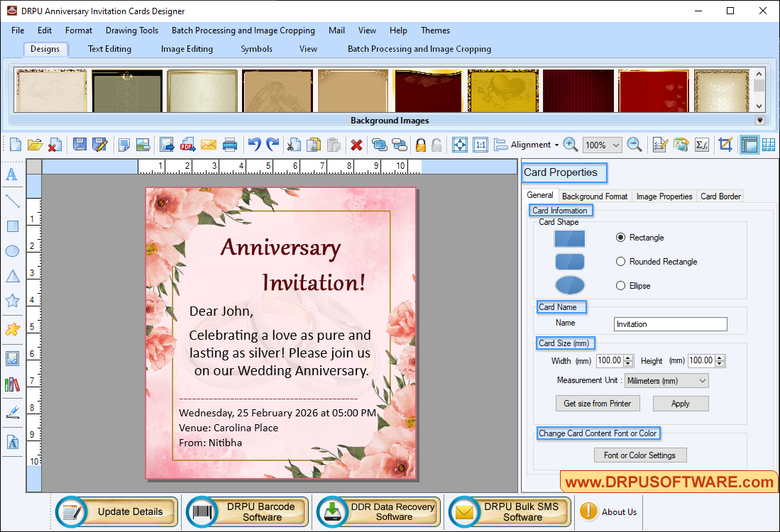Open Font or Color Settings
Viewport: 780px width, 532px height.
coord(639,455)
